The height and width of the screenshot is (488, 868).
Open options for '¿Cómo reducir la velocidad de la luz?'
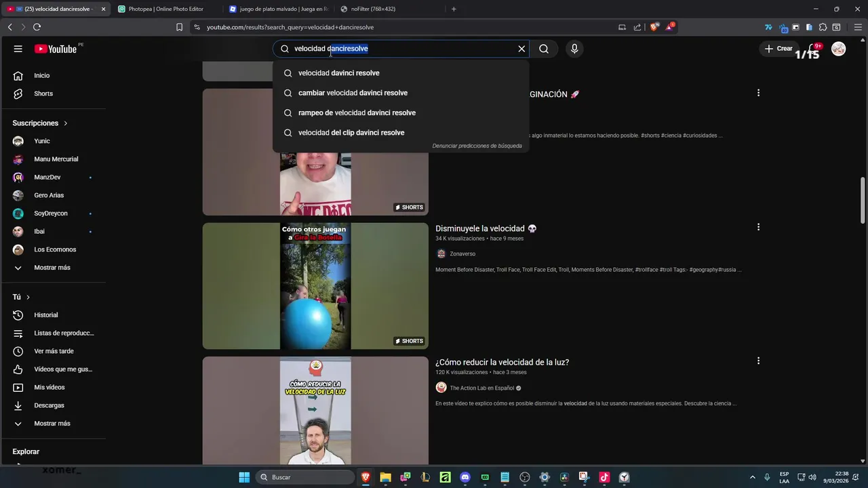[758, 361]
